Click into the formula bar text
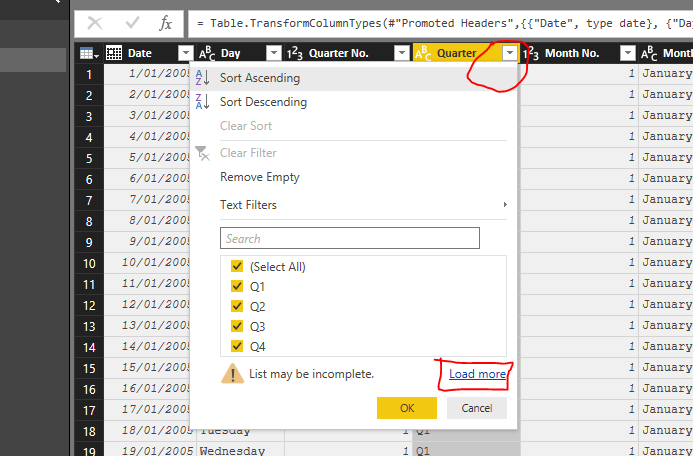Image resolution: width=693 pixels, height=456 pixels. (x=442, y=23)
